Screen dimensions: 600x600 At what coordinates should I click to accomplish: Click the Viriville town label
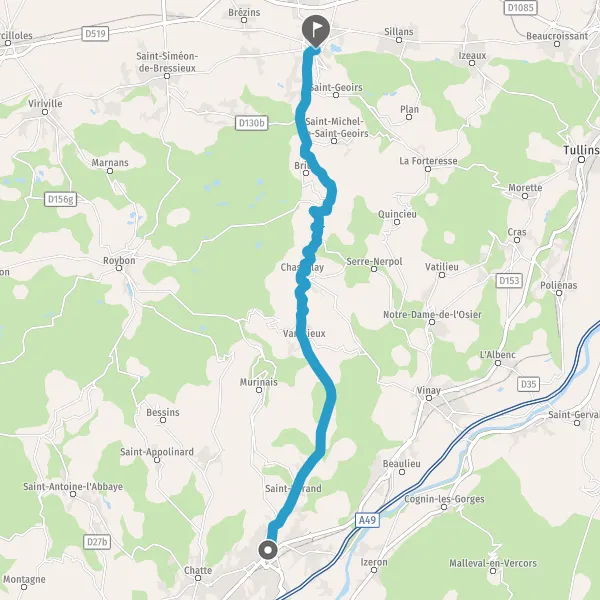[x=45, y=103]
